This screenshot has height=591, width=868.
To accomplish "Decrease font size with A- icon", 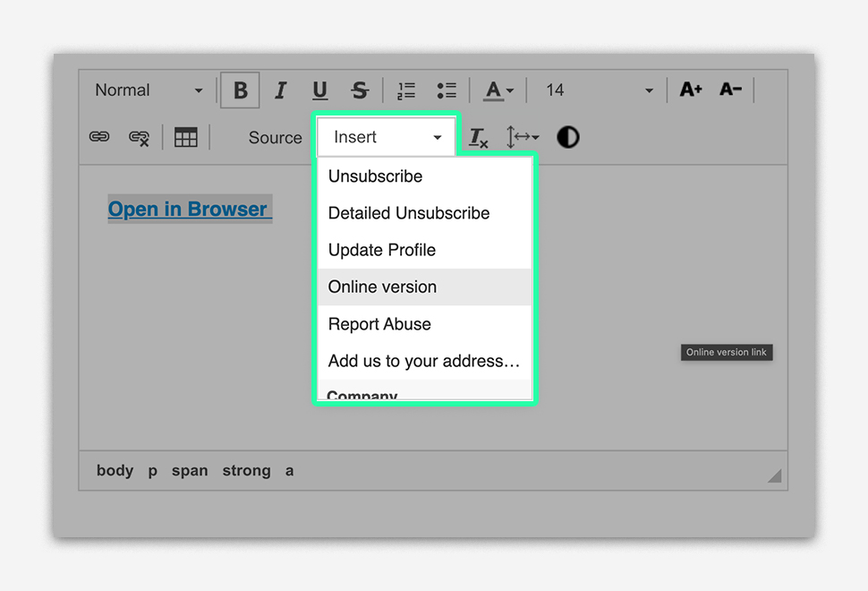I will (x=730, y=90).
